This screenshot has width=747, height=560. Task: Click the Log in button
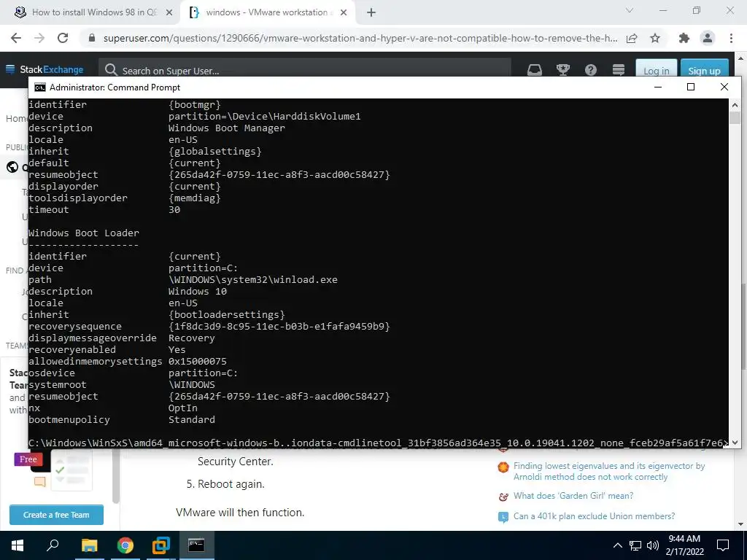[x=656, y=69]
